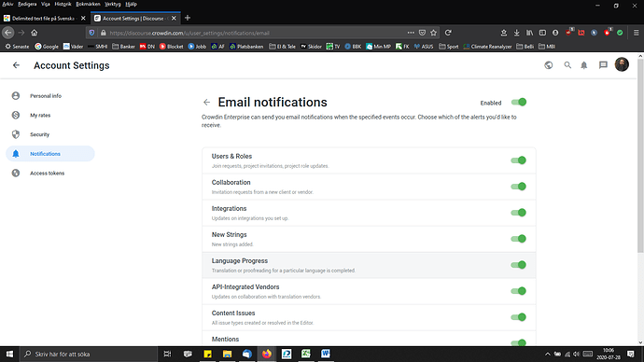Open the Historik menu
644x362 pixels.
click(63, 4)
